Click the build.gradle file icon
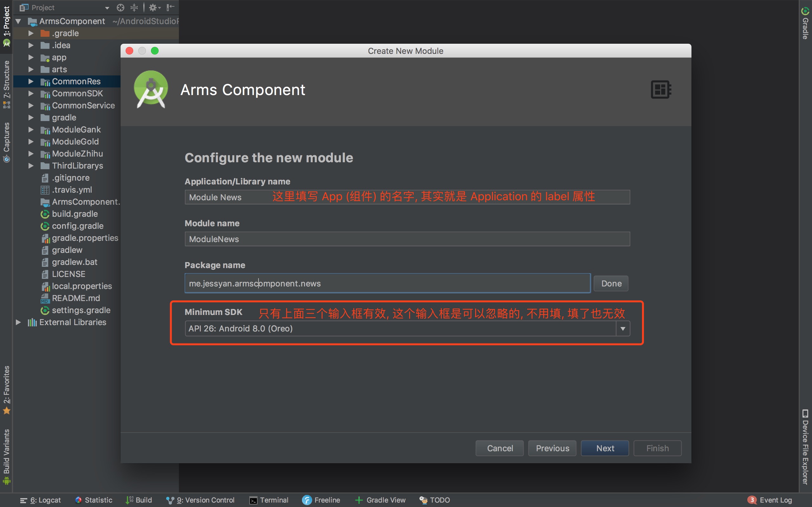 pos(45,214)
